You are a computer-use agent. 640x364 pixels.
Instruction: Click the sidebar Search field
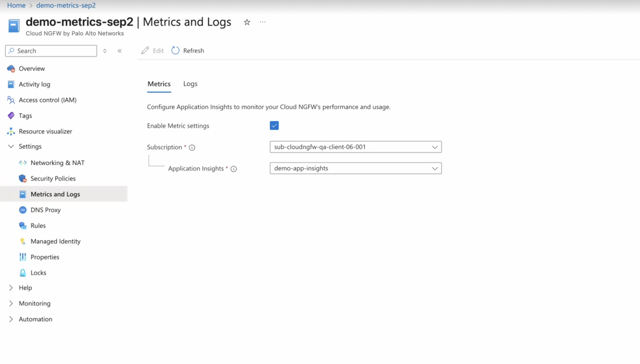pos(51,51)
